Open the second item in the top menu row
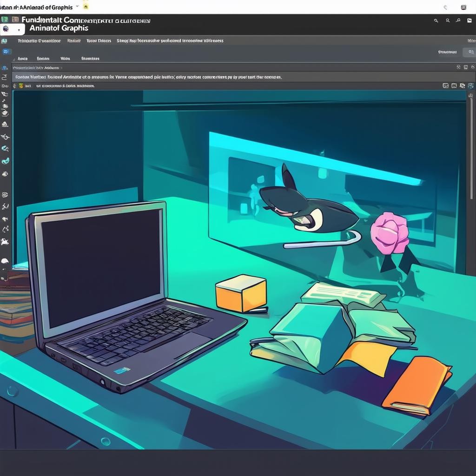476x476 pixels. pyautogui.click(x=74, y=41)
